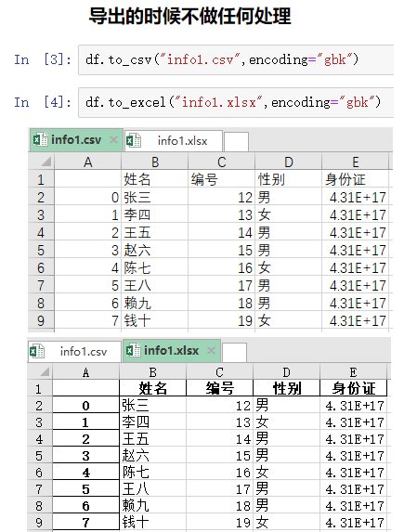Select column C header in the lower sheet
Image resolution: width=404 pixels, height=532 pixels.
220,372
